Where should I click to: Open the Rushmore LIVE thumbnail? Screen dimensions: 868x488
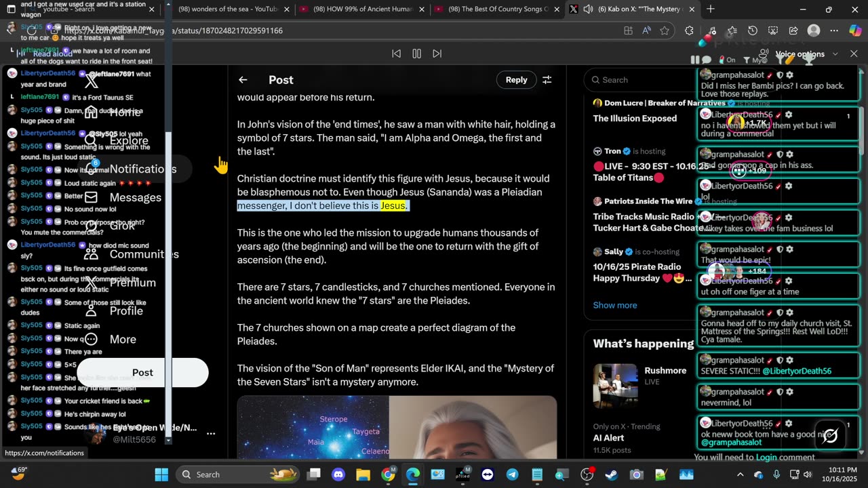pos(616,386)
